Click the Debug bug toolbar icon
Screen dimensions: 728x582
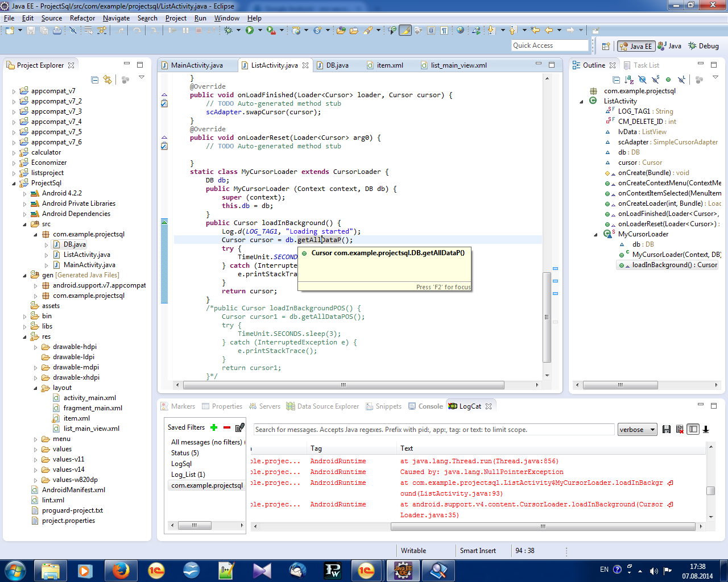[x=227, y=30]
